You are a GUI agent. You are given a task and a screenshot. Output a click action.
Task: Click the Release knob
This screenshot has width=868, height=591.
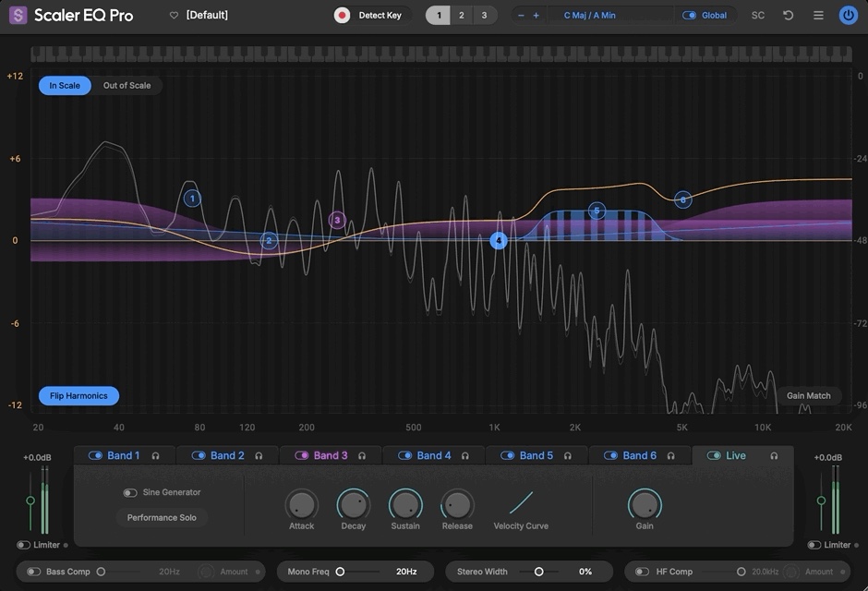[457, 505]
